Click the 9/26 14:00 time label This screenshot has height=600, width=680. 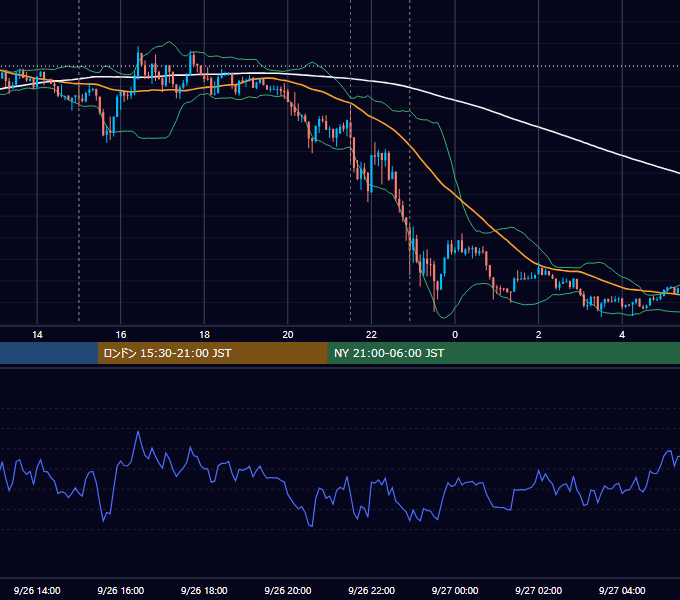tap(37, 590)
